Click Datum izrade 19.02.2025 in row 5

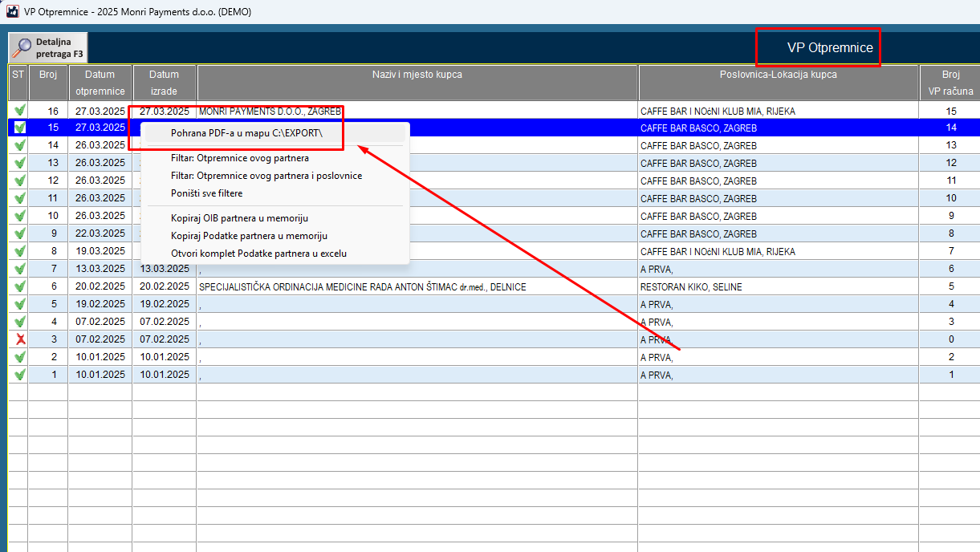[165, 304]
